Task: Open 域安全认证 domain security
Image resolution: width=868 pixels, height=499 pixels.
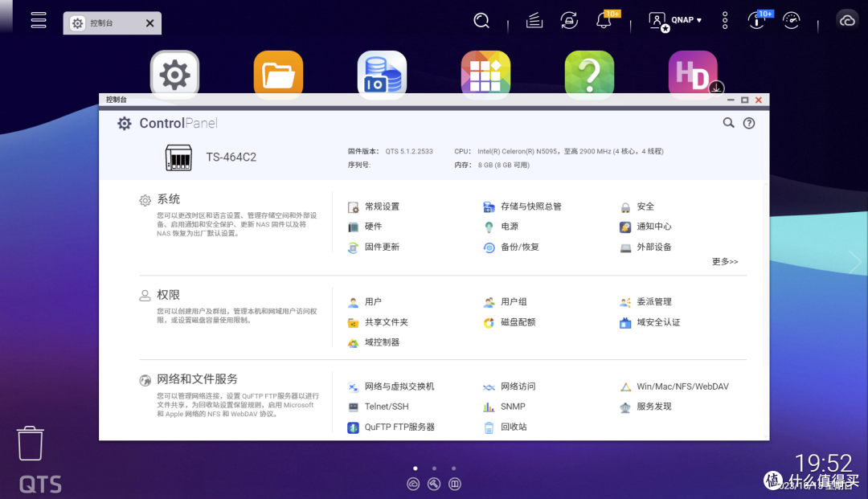Action: coord(650,322)
